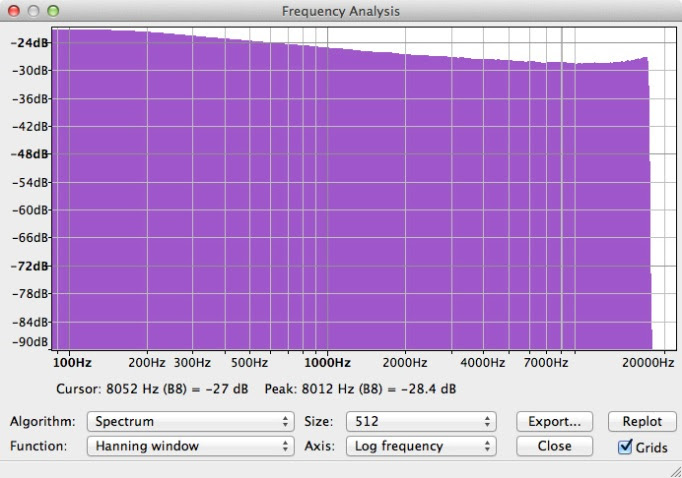
Task: Click the 2000Hz axis label
Action: coord(405,363)
